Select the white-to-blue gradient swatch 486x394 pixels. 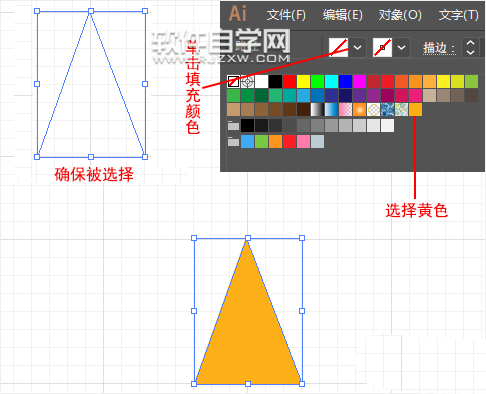[x=331, y=109]
